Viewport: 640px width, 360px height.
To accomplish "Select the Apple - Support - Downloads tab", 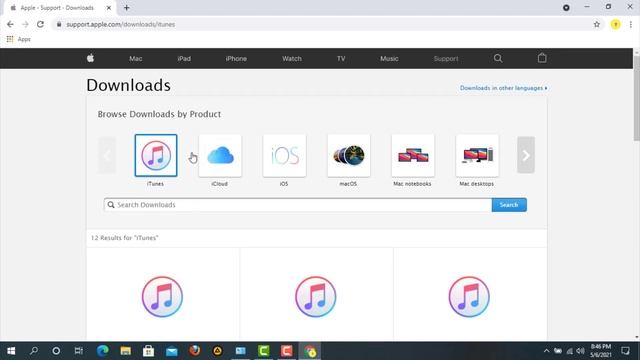I will point(59,8).
